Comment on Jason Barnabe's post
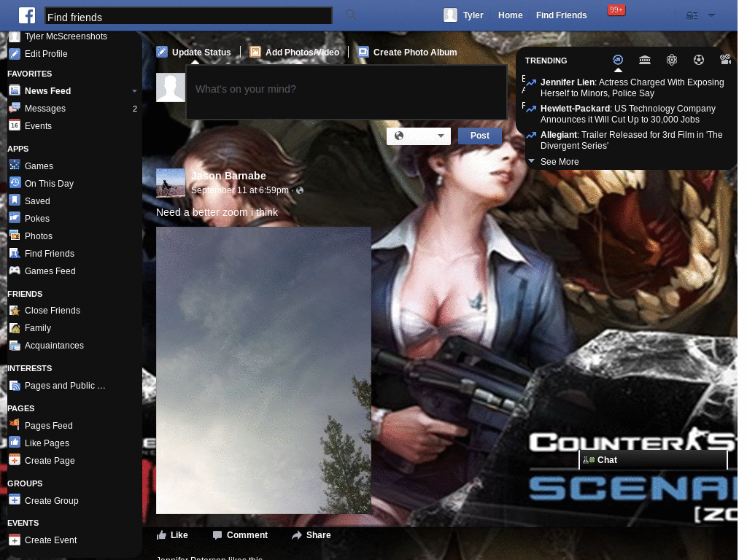This screenshot has width=747, height=560. click(x=240, y=535)
